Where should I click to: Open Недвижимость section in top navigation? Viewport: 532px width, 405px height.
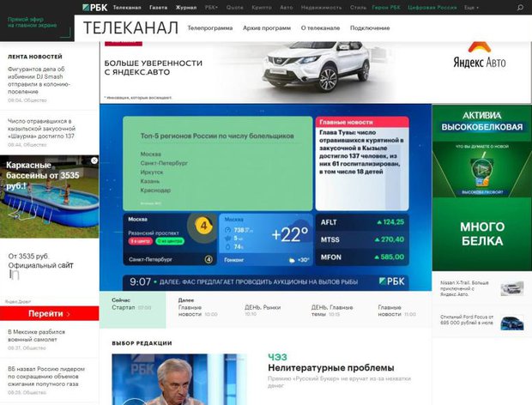coord(321,8)
